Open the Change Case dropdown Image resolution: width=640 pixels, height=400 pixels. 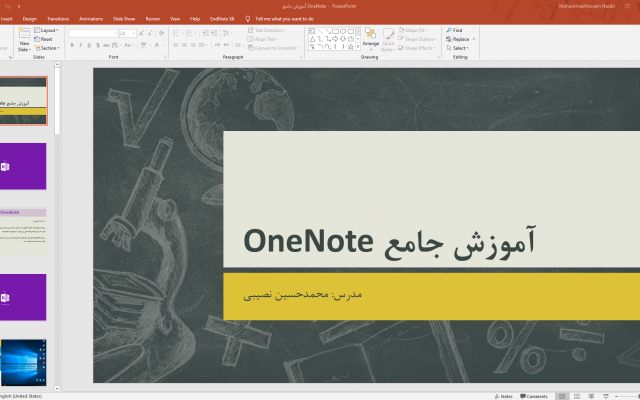(x=128, y=45)
